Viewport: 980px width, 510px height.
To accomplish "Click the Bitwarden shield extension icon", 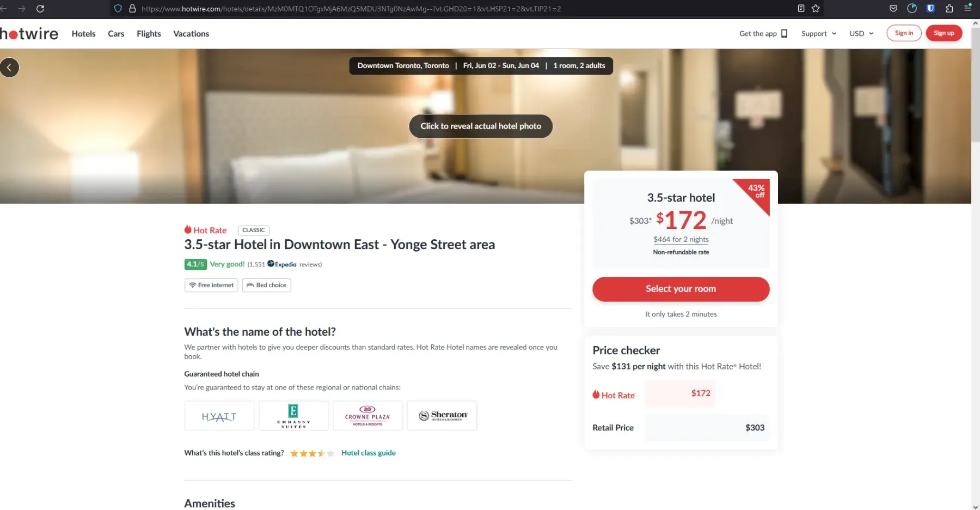I will click(x=930, y=8).
